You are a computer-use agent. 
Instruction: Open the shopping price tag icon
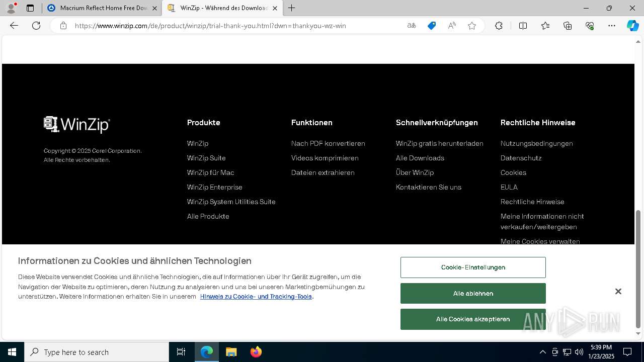click(432, 26)
